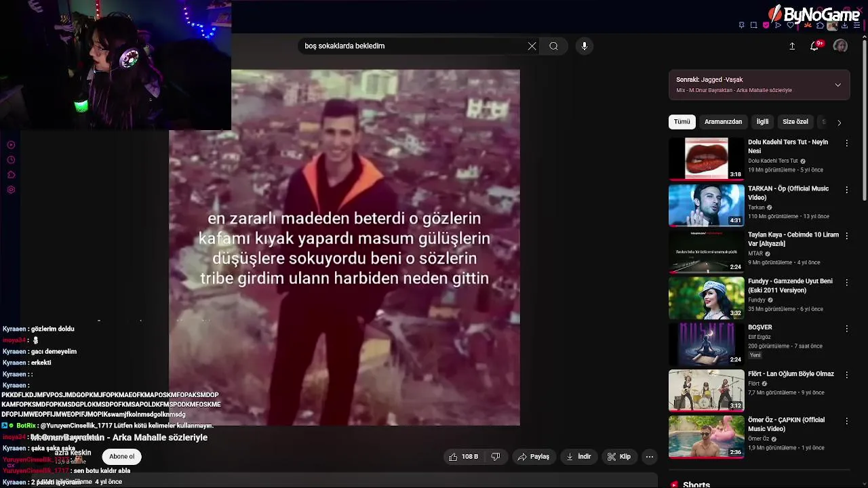Open options menu for Flört video
This screenshot has width=868, height=488.
pyautogui.click(x=846, y=375)
